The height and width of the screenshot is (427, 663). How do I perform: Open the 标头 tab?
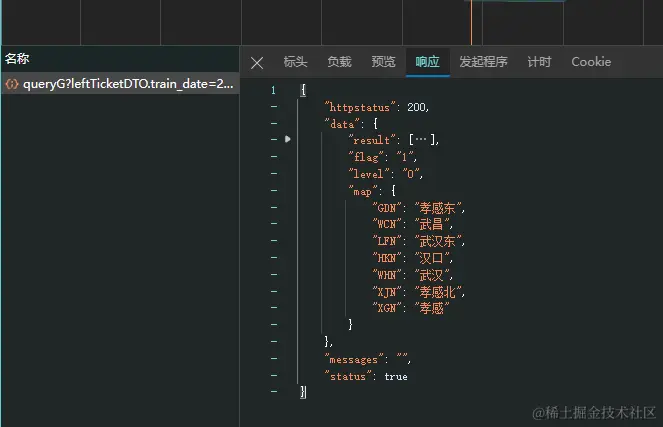point(295,62)
